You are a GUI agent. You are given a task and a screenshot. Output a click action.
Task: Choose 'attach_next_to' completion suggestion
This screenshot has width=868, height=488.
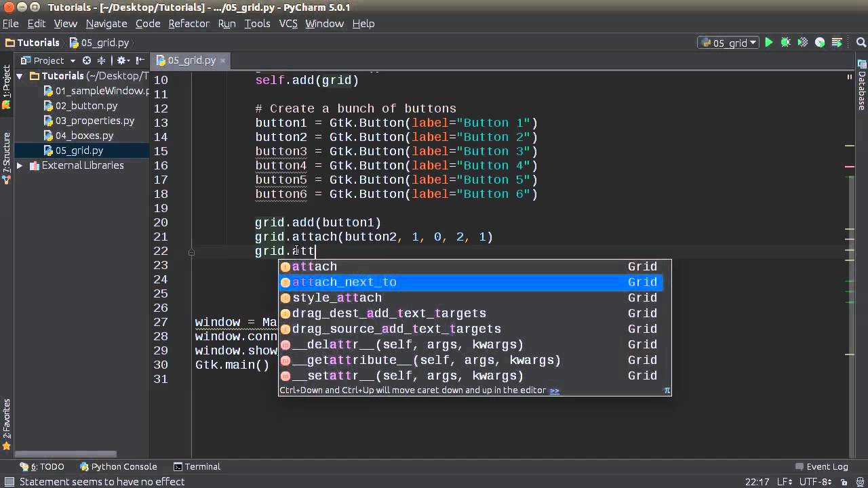[x=471, y=283]
